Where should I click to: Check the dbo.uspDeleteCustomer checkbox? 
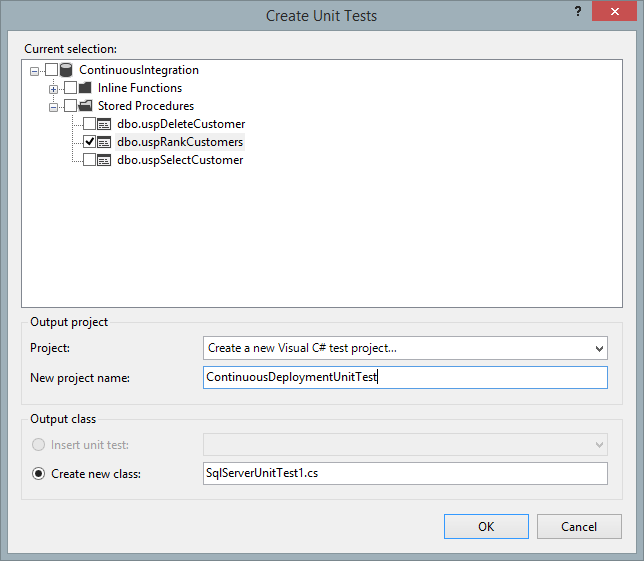(x=89, y=124)
